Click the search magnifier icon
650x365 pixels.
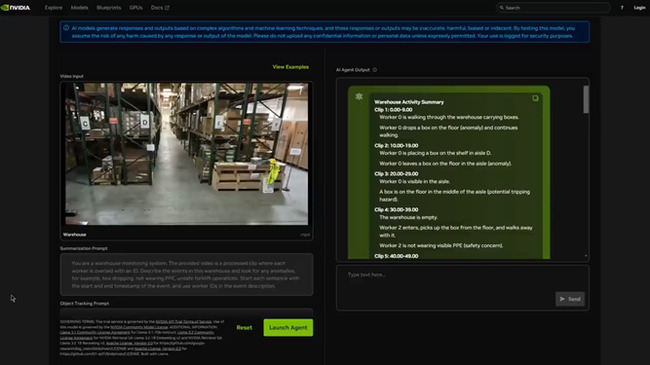(x=501, y=7)
